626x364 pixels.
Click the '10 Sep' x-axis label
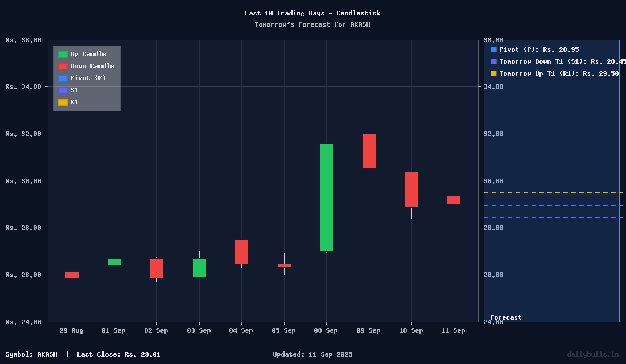(411, 330)
